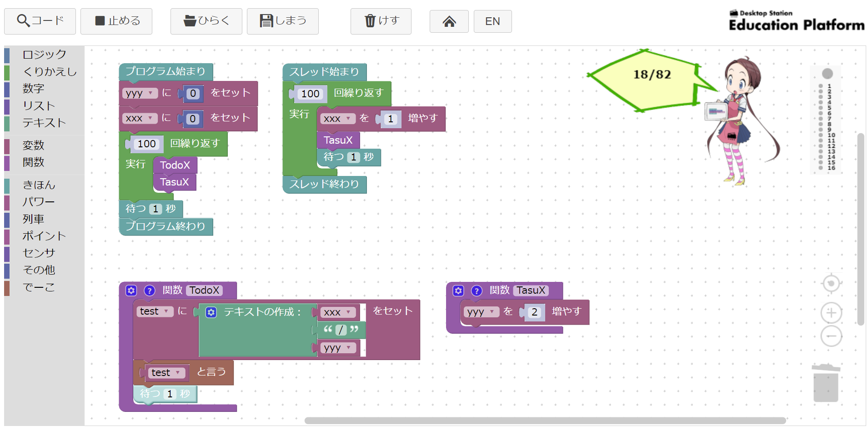The width and height of the screenshot is (868, 431).
Task: Center the workspace with the target icon
Action: tap(831, 284)
